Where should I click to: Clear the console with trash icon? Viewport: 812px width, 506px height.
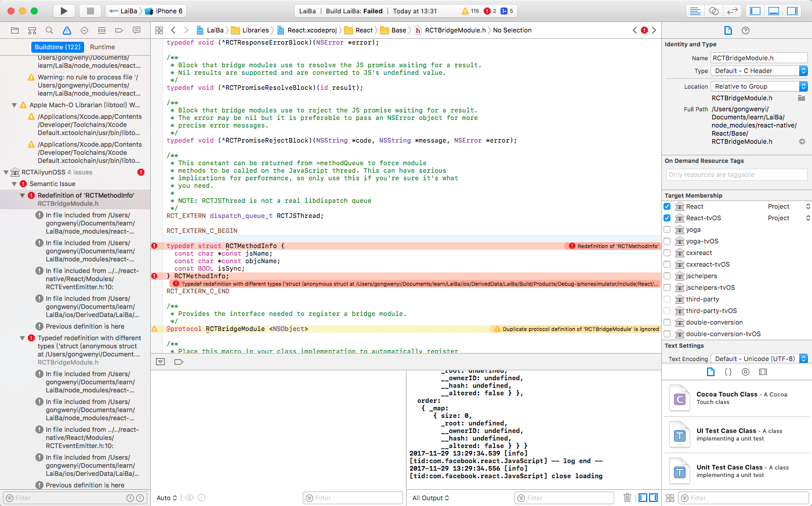point(627,497)
